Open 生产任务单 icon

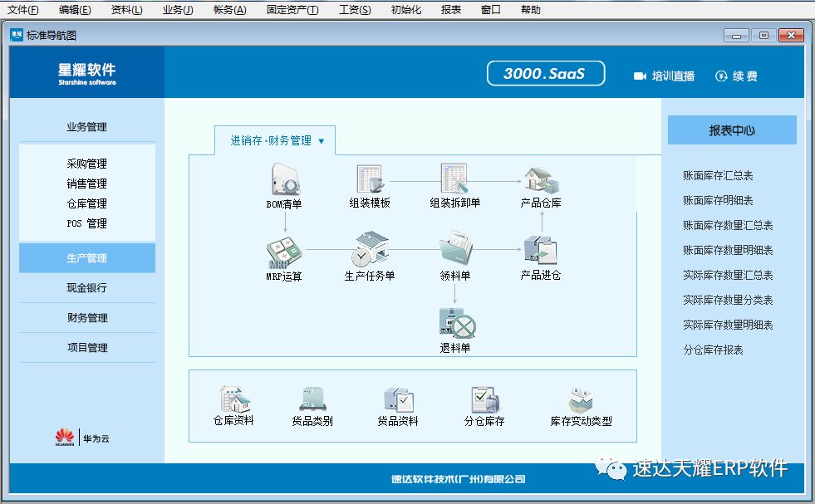370,252
